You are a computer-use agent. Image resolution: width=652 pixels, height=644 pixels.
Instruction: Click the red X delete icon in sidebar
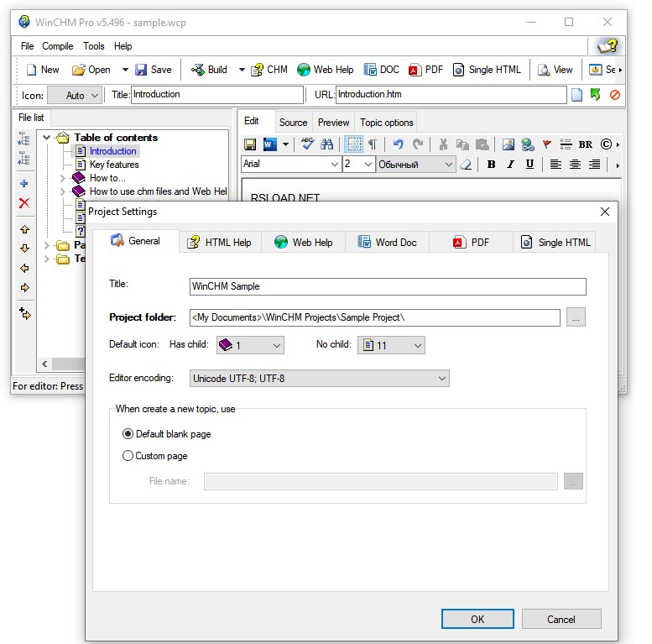(x=24, y=203)
